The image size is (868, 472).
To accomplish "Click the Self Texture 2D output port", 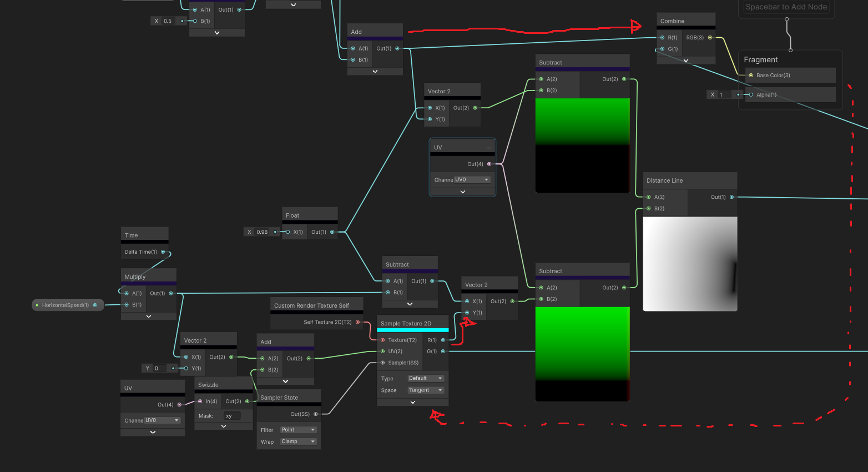I will coord(357,322).
